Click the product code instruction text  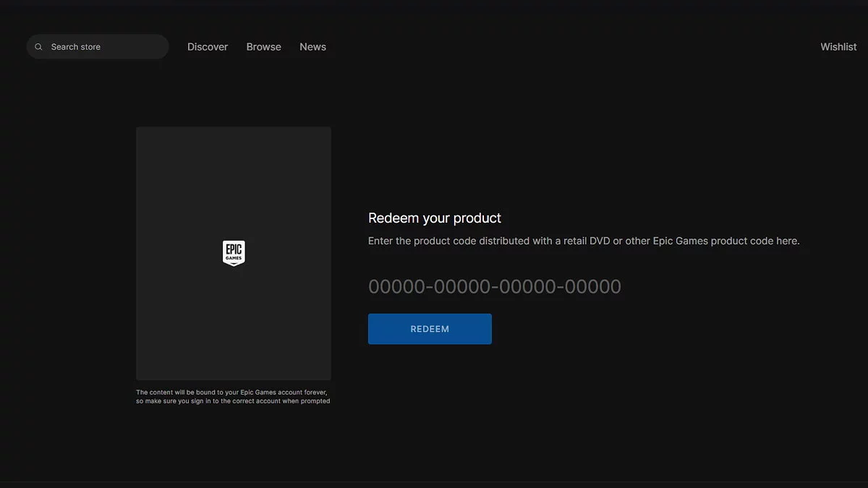pos(583,241)
